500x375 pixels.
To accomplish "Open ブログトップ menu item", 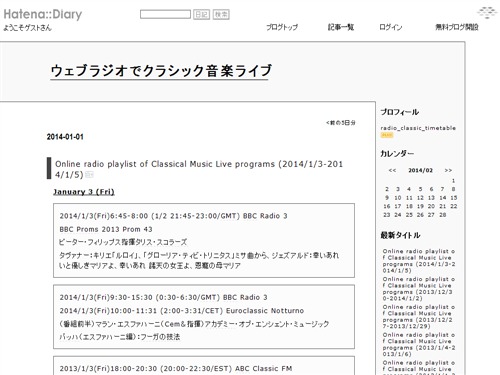I will [282, 27].
